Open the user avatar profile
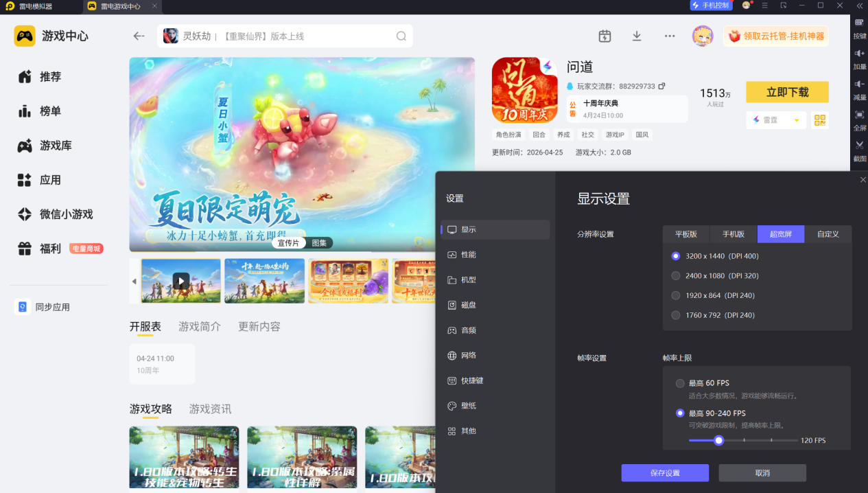Image resolution: width=868 pixels, height=493 pixels. pos(703,36)
